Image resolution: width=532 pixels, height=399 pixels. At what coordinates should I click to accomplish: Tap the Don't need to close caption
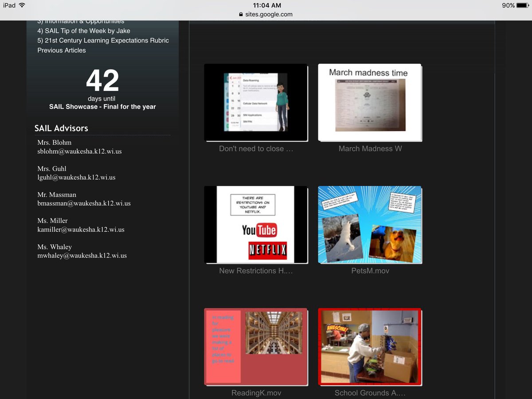pos(256,149)
